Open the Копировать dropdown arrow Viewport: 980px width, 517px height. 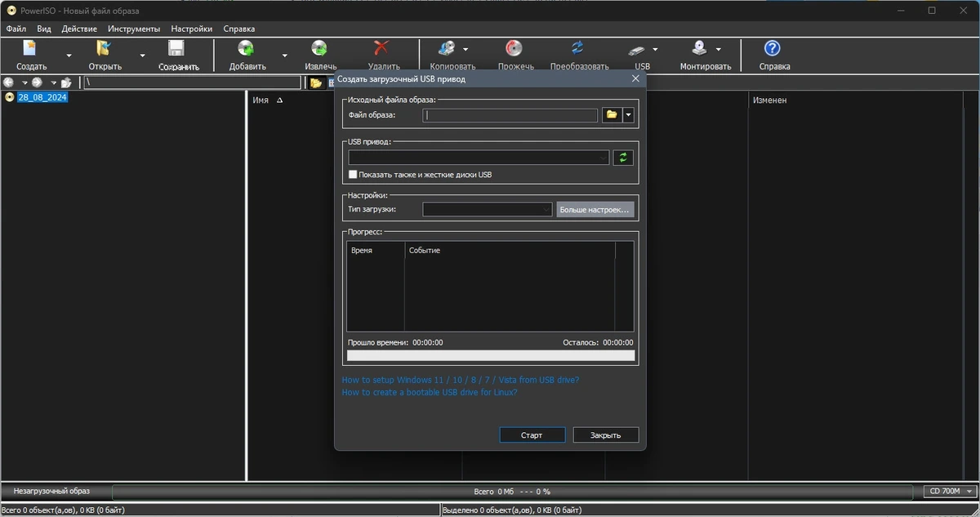[x=465, y=49]
